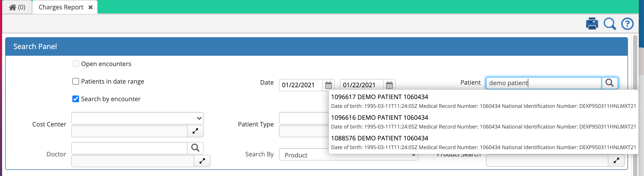
Task: Switch to the Charges Report tab
Action: [x=61, y=7]
